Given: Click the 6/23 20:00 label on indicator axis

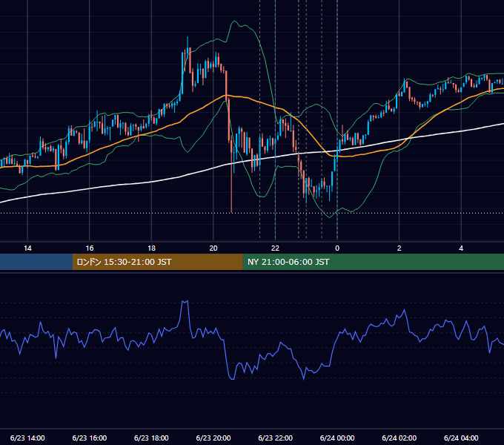Looking at the screenshot, I should tap(213, 438).
